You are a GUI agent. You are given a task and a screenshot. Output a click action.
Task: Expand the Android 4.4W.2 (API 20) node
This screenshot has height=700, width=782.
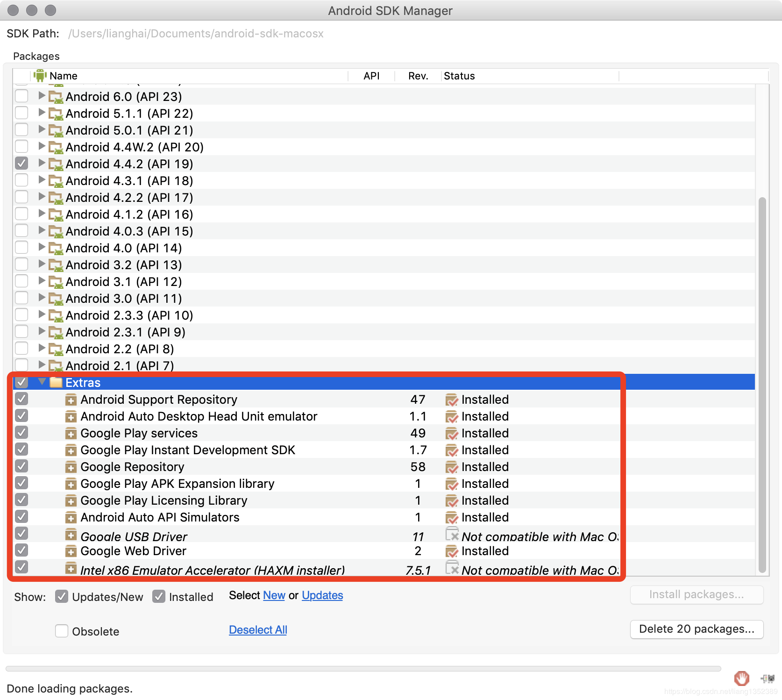[42, 146]
